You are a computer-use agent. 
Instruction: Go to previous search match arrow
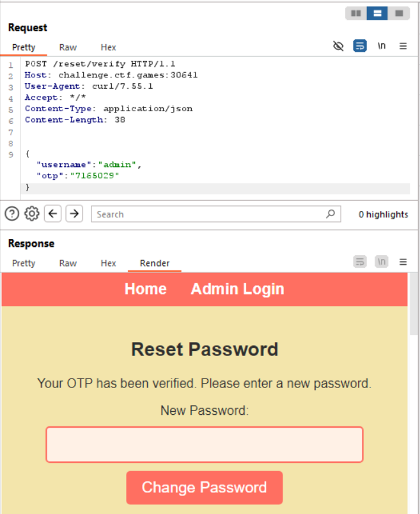(54, 214)
